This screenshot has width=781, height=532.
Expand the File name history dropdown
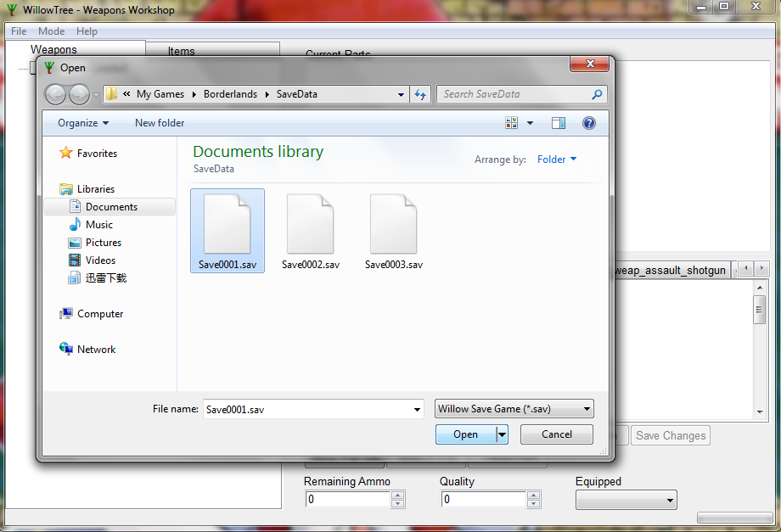coord(417,410)
